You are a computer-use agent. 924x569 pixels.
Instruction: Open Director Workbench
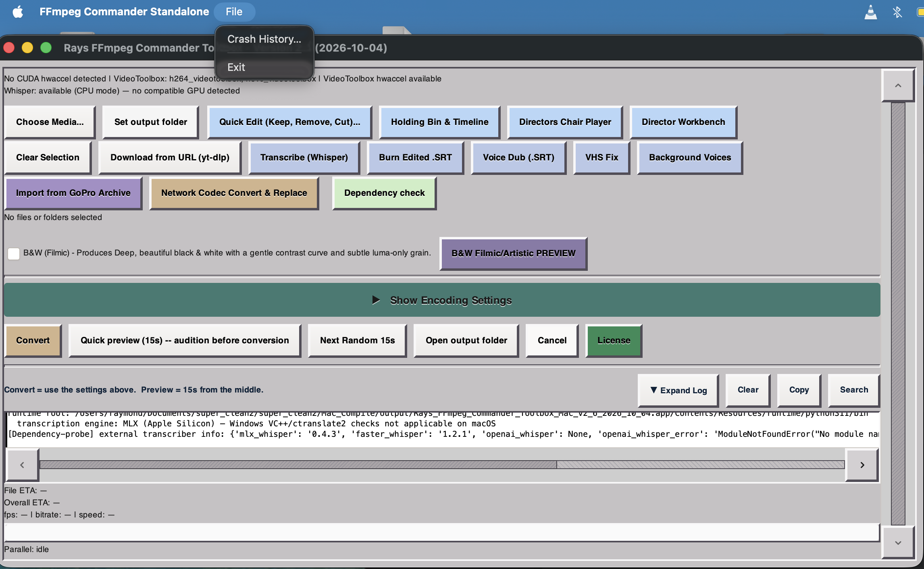pyautogui.click(x=684, y=122)
